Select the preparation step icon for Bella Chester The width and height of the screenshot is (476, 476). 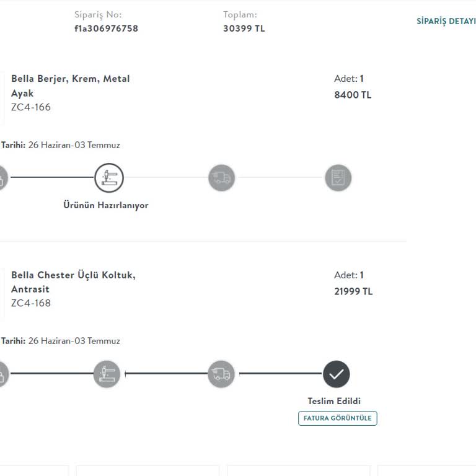[107, 374]
